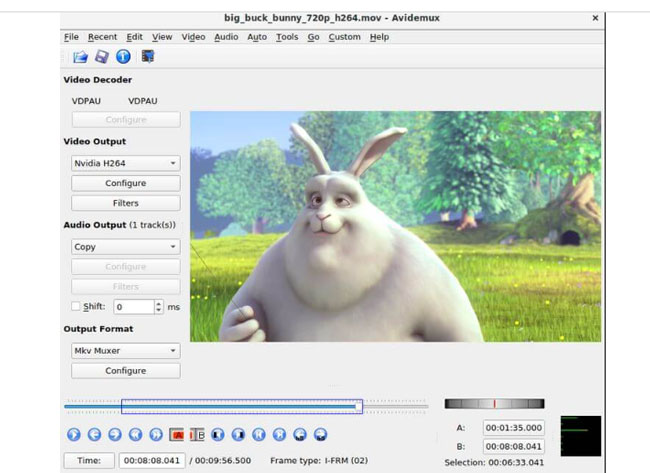Click the marker B time field 00:08:08.041
This screenshot has width=650, height=473.
click(x=514, y=446)
